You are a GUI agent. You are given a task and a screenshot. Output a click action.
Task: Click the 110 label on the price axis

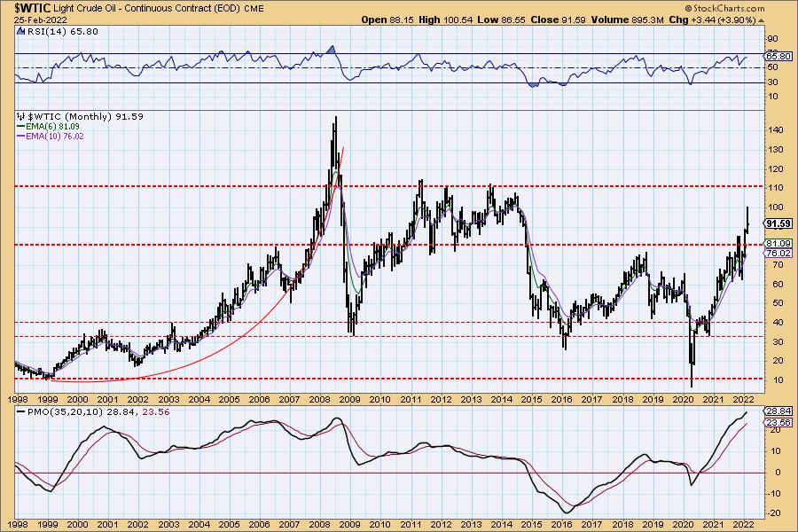pos(776,188)
